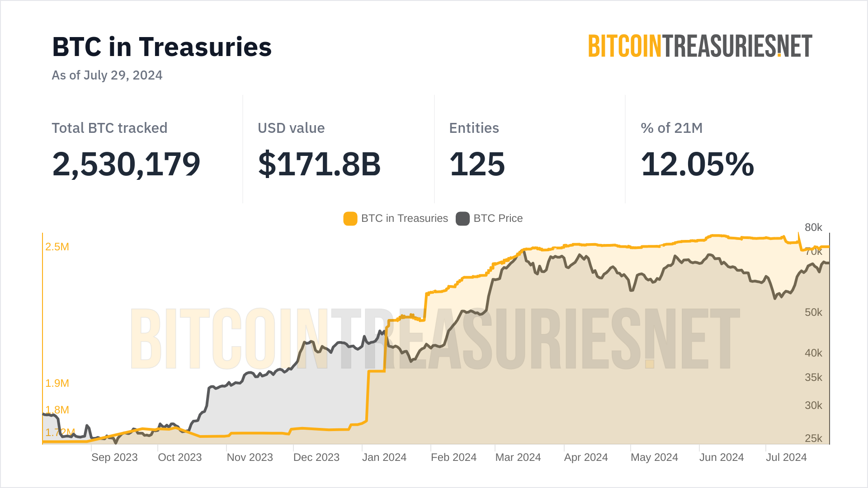Click the Nov 2023 axis label

[x=250, y=457]
